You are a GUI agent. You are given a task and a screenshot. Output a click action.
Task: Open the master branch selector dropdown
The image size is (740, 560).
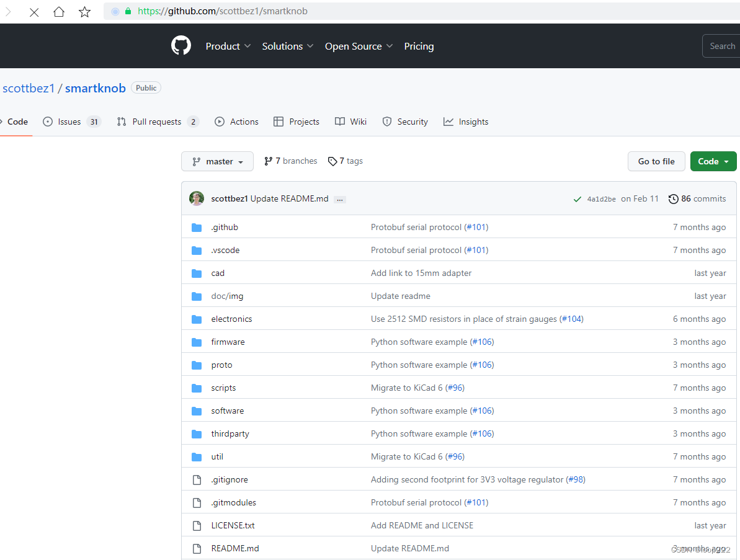pos(217,161)
